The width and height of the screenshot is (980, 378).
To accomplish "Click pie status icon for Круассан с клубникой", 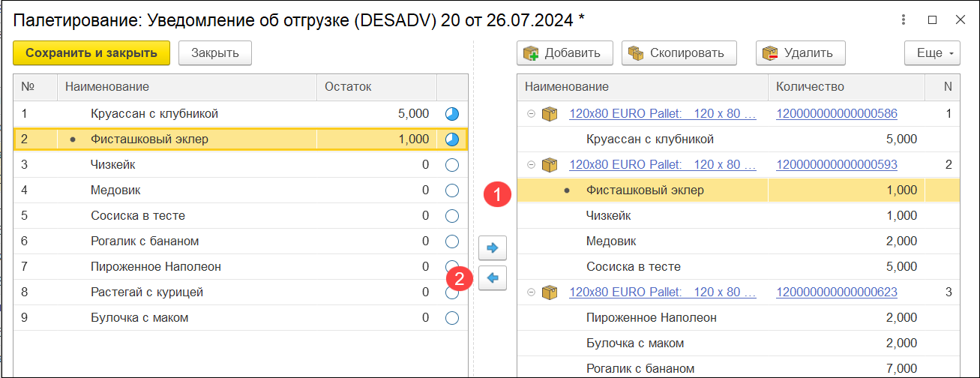I will [x=452, y=114].
